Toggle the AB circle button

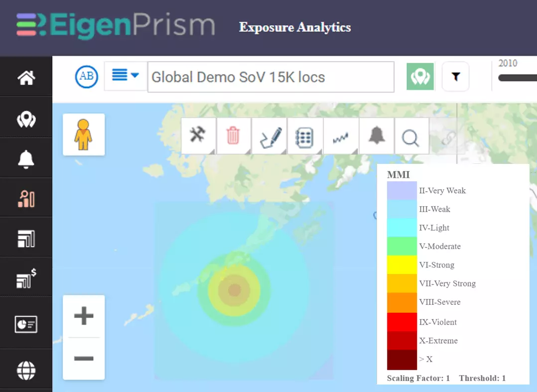(86, 76)
